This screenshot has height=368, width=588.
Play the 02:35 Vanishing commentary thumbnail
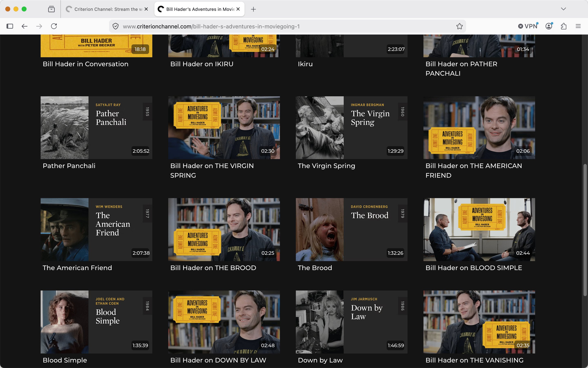tap(479, 322)
